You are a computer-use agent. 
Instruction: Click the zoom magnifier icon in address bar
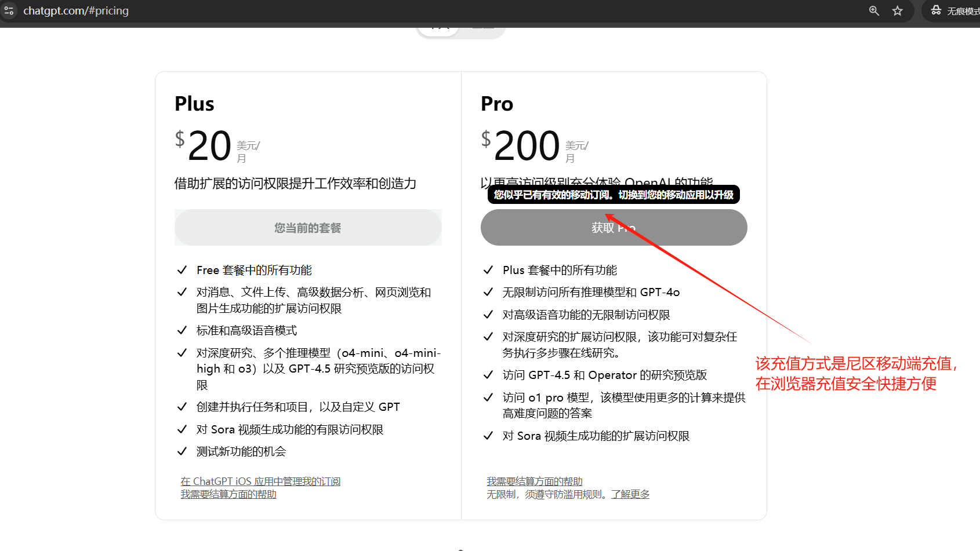click(x=874, y=10)
